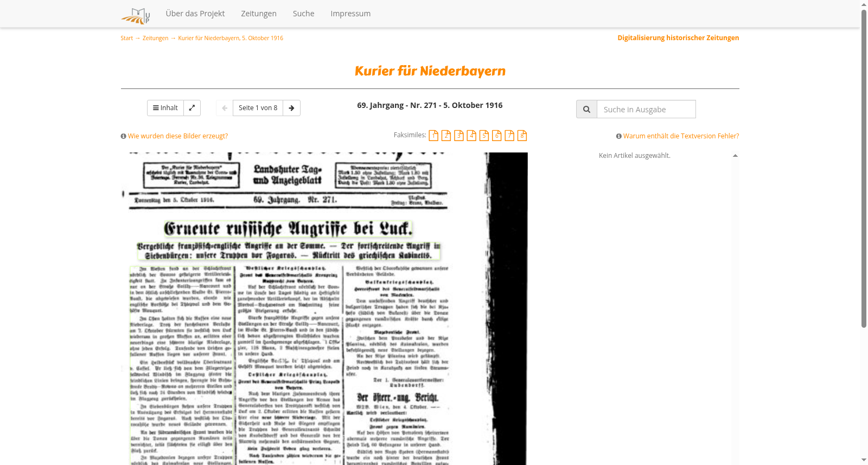The height and width of the screenshot is (465, 868).
Task: Follow the Start breadcrumb link
Action: 126,38
